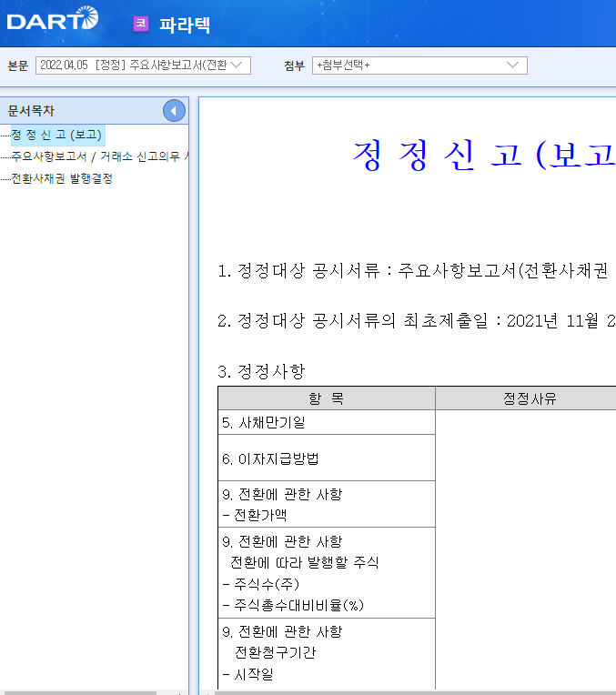Click the 첨부 label beside the dropdown

pos(295,66)
